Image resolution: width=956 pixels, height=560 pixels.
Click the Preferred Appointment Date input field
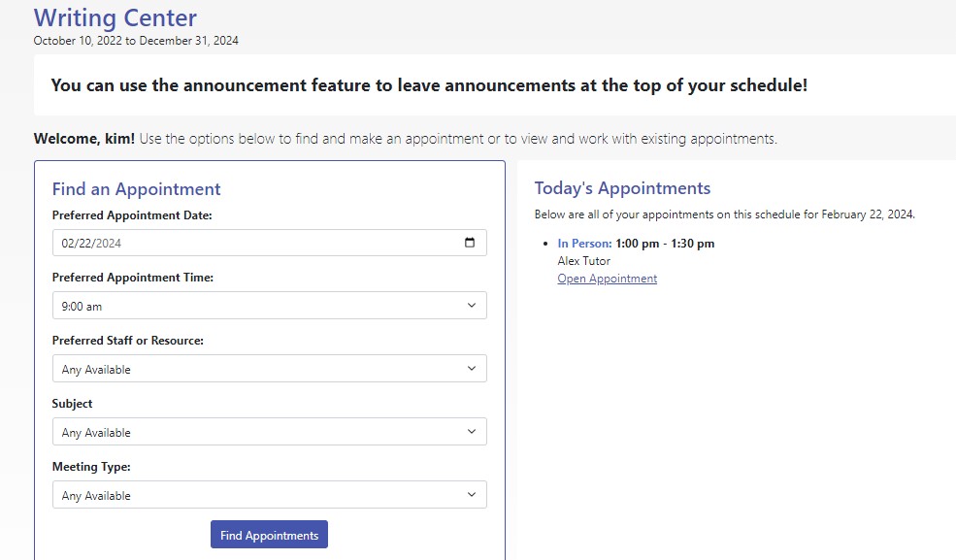pyautogui.click(x=252, y=243)
